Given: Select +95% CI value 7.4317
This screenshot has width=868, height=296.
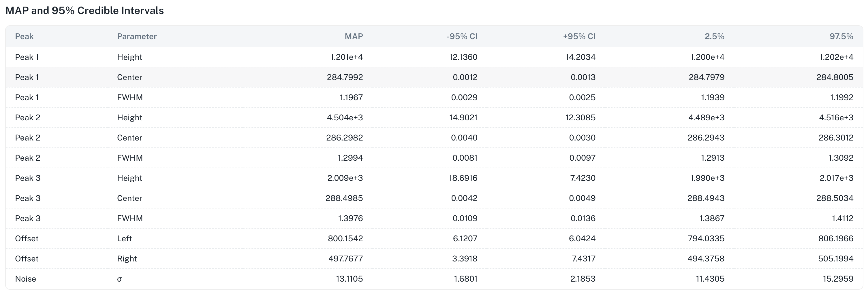Looking at the screenshot, I should 584,259.
